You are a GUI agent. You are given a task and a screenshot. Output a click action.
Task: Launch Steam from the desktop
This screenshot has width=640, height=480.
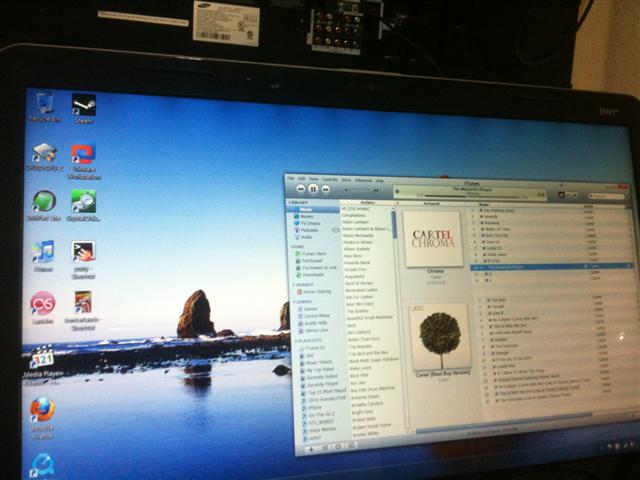pyautogui.click(x=84, y=108)
